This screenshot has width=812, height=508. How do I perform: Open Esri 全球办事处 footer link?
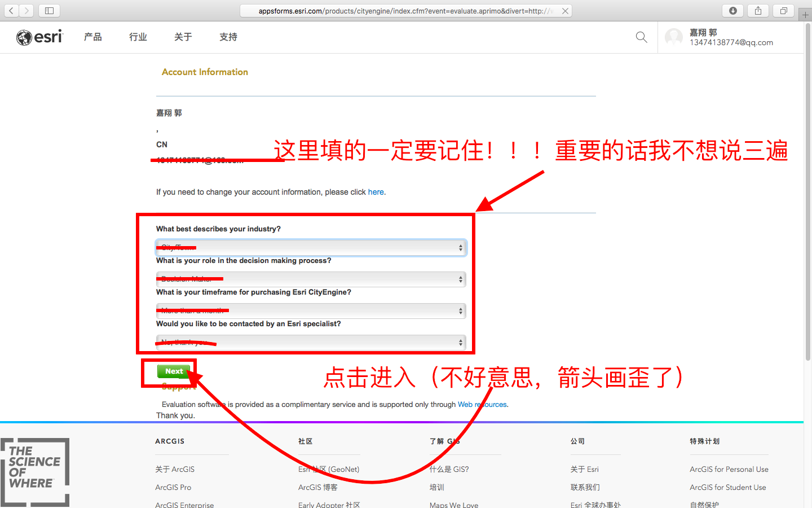pyautogui.click(x=595, y=505)
